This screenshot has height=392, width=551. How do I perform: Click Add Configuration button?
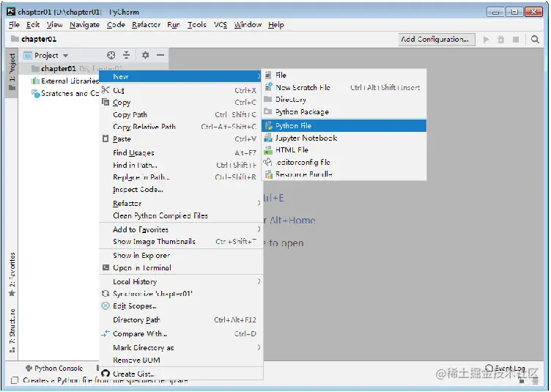(437, 40)
